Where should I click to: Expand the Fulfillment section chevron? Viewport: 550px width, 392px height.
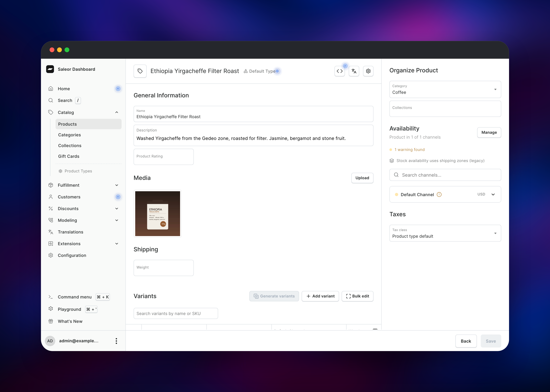[x=117, y=185]
